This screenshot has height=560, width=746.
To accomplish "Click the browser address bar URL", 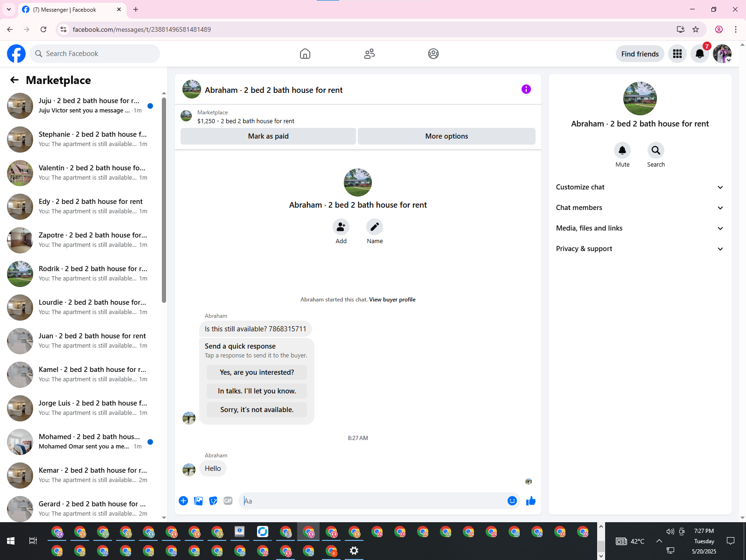I will click(x=142, y=29).
